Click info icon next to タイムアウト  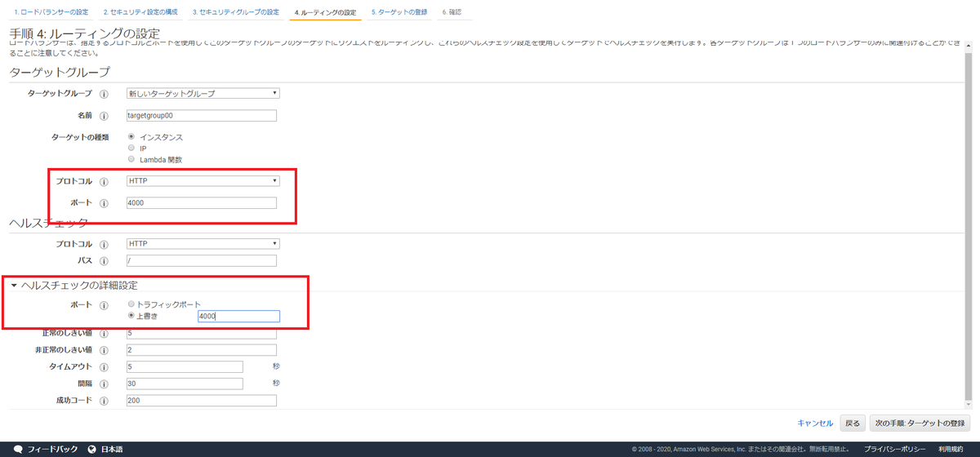coord(104,367)
